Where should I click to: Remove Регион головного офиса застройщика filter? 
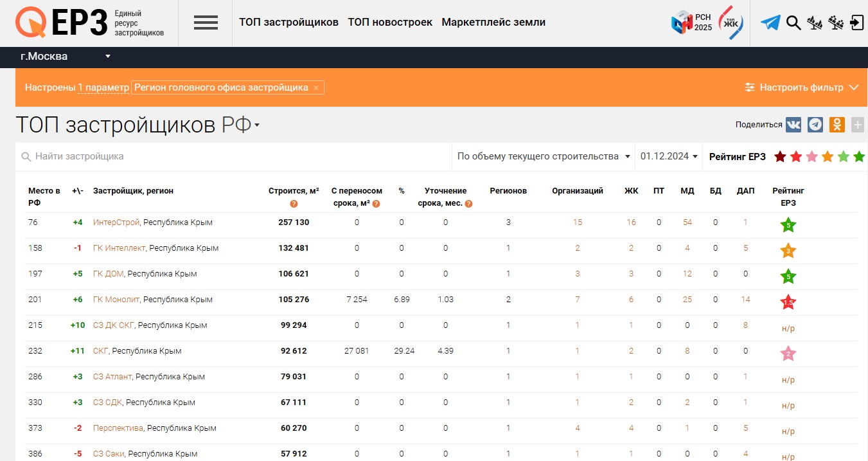[316, 88]
